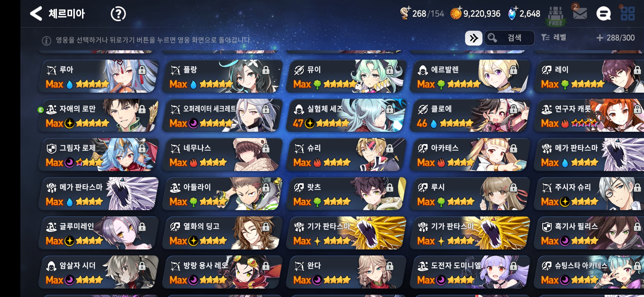Image resolution: width=644 pixels, height=297 pixels.
Task: Open the mailbox envelope icon
Action: coord(580,13)
